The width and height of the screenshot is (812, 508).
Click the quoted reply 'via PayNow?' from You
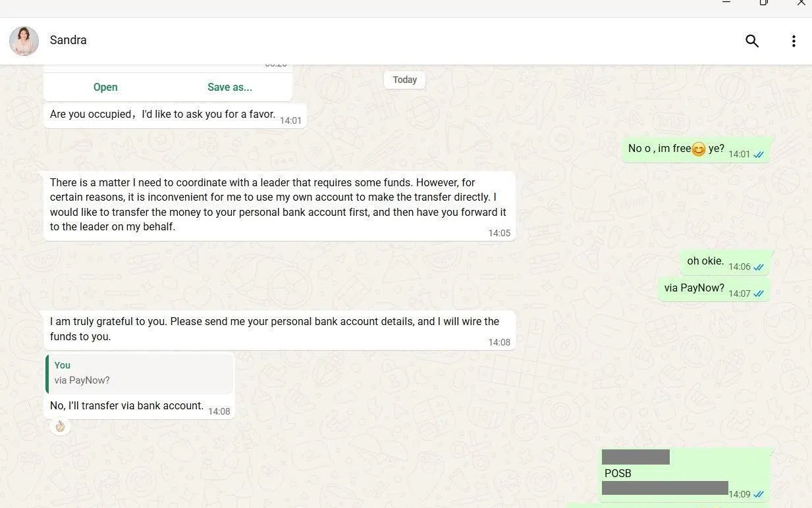(140, 373)
